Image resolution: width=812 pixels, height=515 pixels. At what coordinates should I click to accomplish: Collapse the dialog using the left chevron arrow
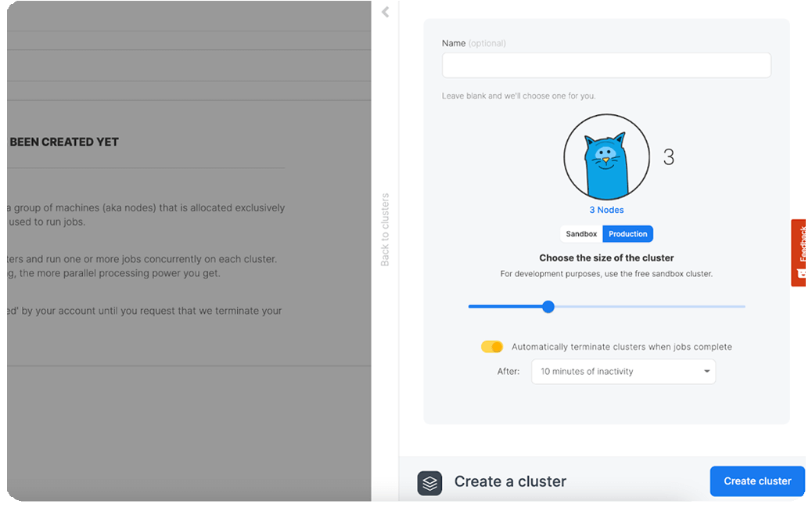coord(384,13)
